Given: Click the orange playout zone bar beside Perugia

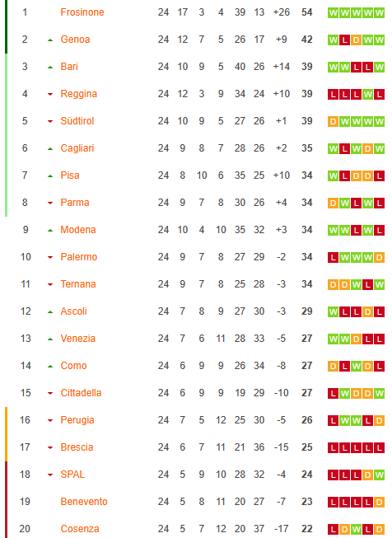Looking at the screenshot, I should 6,434.
